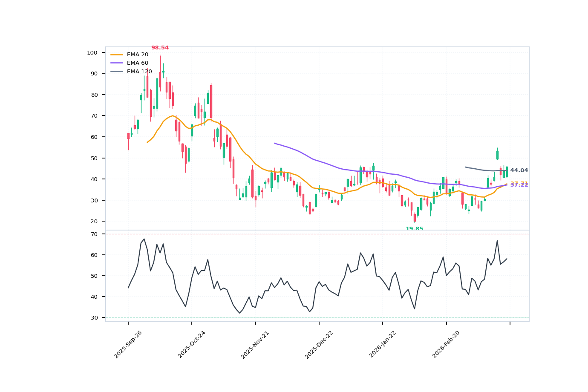The width and height of the screenshot is (588, 392).
Task: Click the orange 37.71 EMA 20 value label
Action: click(519, 182)
